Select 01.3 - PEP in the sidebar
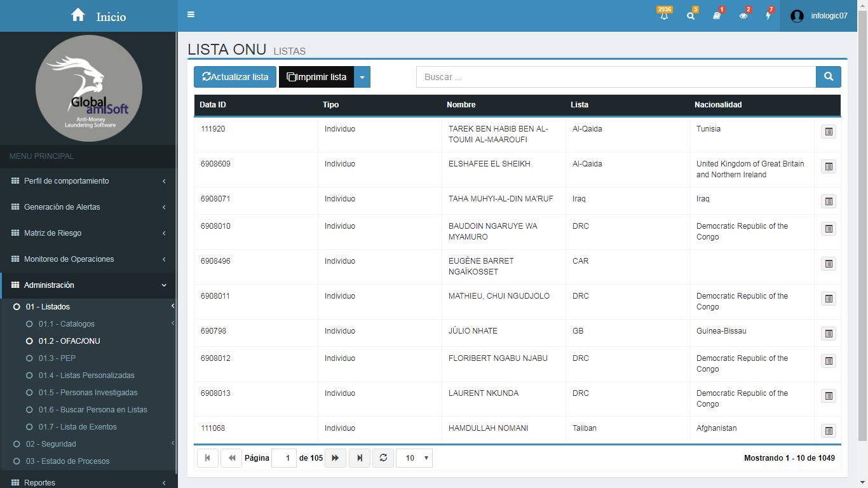Viewport: 868px width, 488px height. (x=57, y=358)
